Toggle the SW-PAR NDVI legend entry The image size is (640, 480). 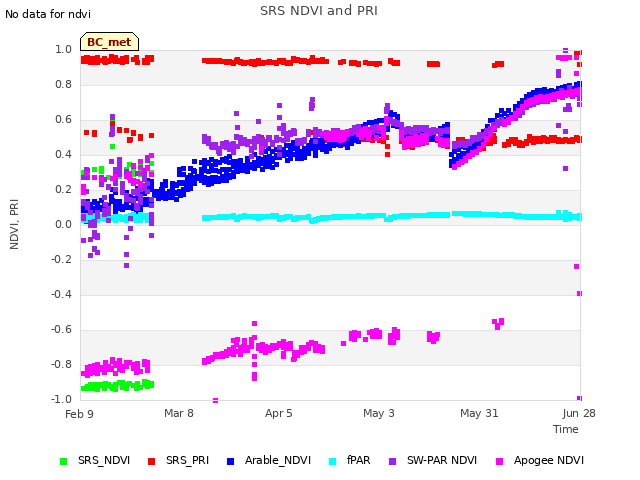433,461
